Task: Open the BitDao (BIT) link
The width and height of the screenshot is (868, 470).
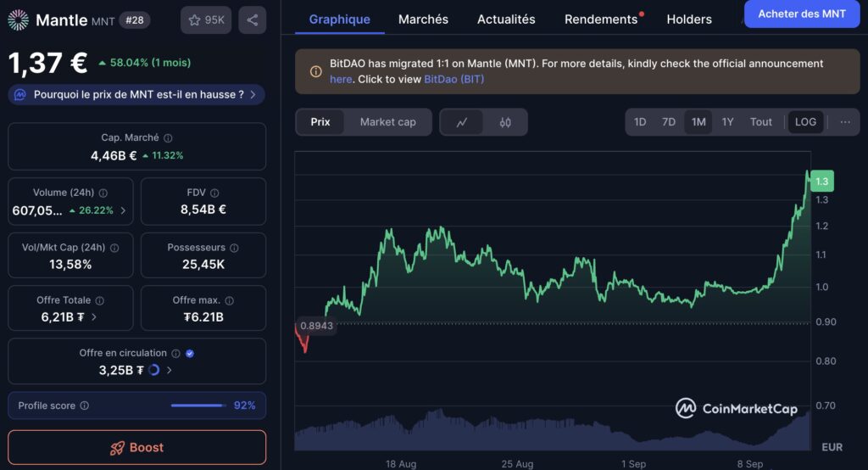Action: click(x=454, y=79)
